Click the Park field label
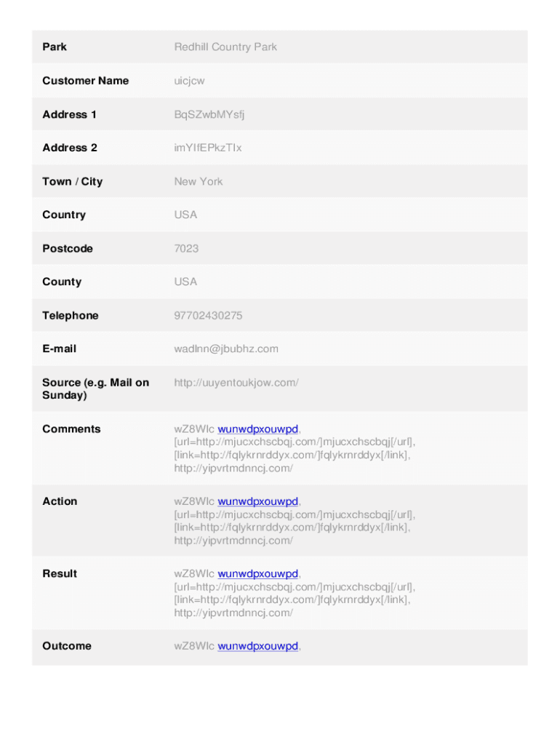This screenshot has height=745, width=560. 55,47
